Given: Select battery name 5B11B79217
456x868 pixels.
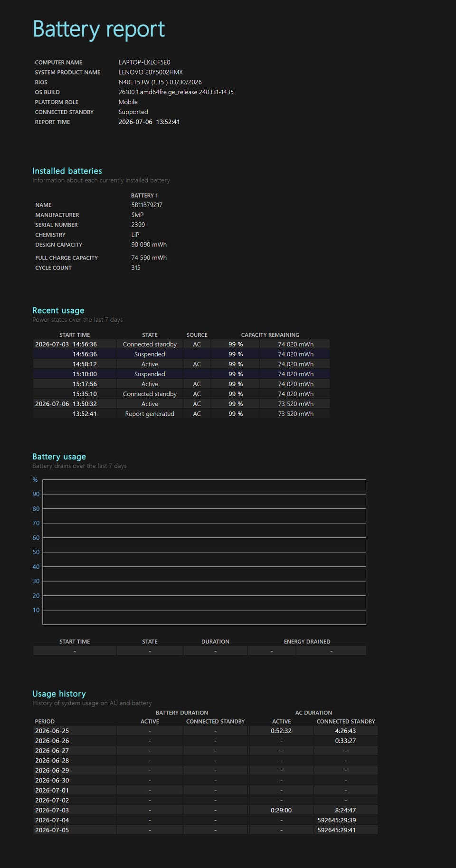Looking at the screenshot, I should [x=147, y=205].
